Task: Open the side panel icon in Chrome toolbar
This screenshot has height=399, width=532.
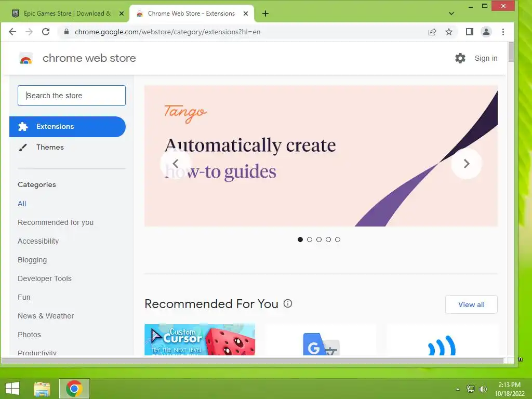Action: tap(469, 32)
